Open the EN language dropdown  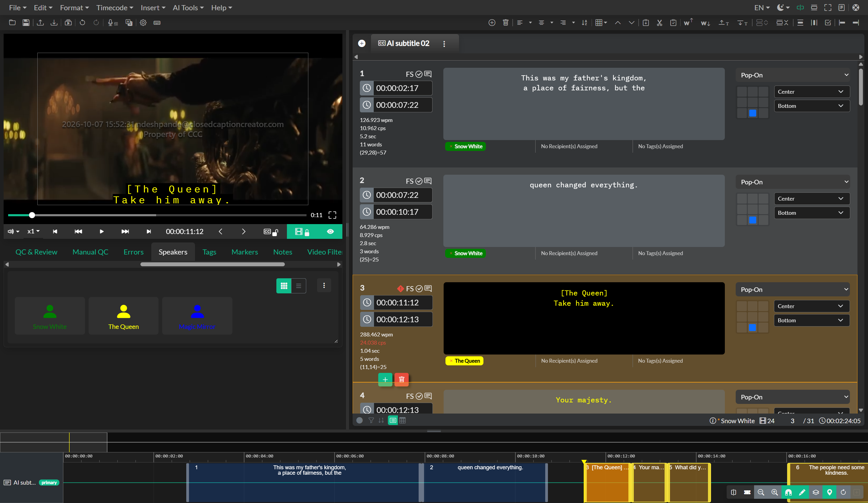click(x=762, y=8)
